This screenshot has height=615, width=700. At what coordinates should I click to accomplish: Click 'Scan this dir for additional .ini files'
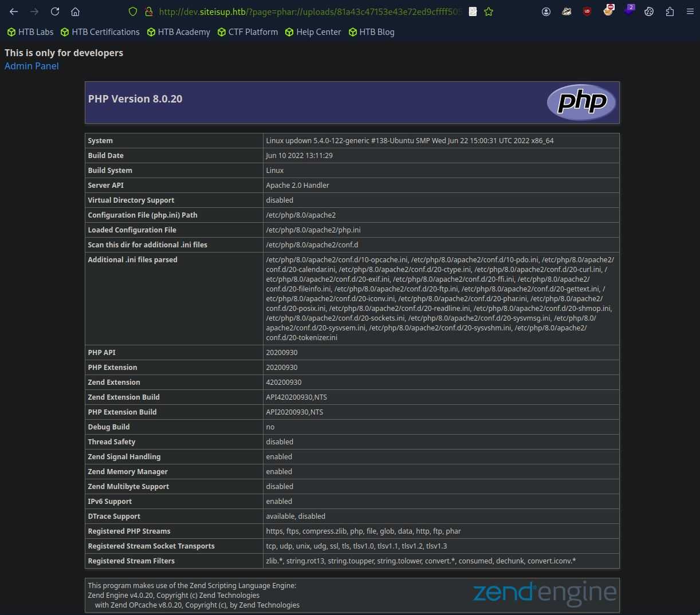point(148,245)
